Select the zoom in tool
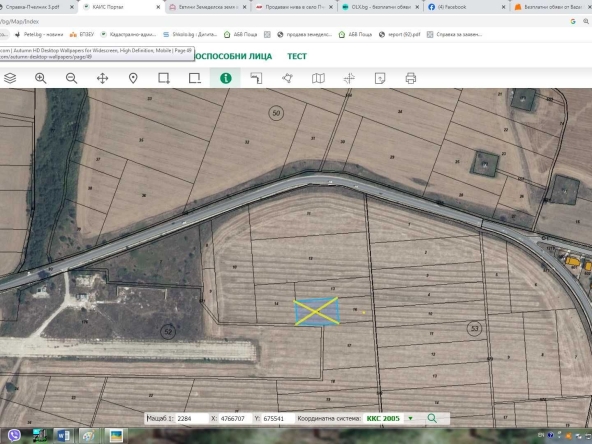 click(x=40, y=78)
